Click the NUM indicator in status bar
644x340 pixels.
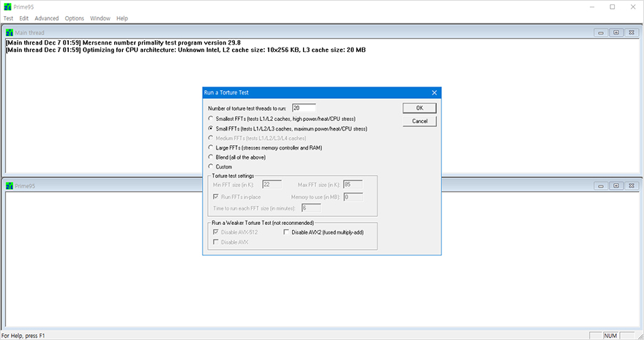pos(610,336)
